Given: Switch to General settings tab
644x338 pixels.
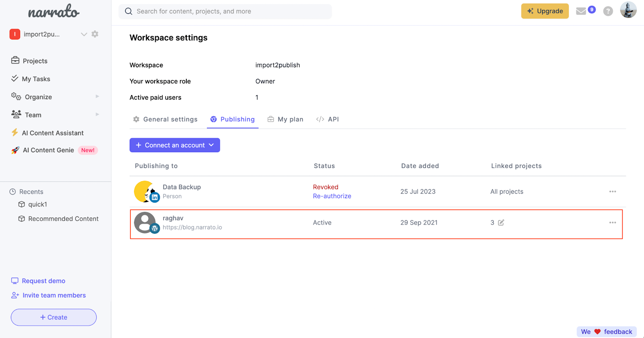Looking at the screenshot, I should pyautogui.click(x=165, y=119).
